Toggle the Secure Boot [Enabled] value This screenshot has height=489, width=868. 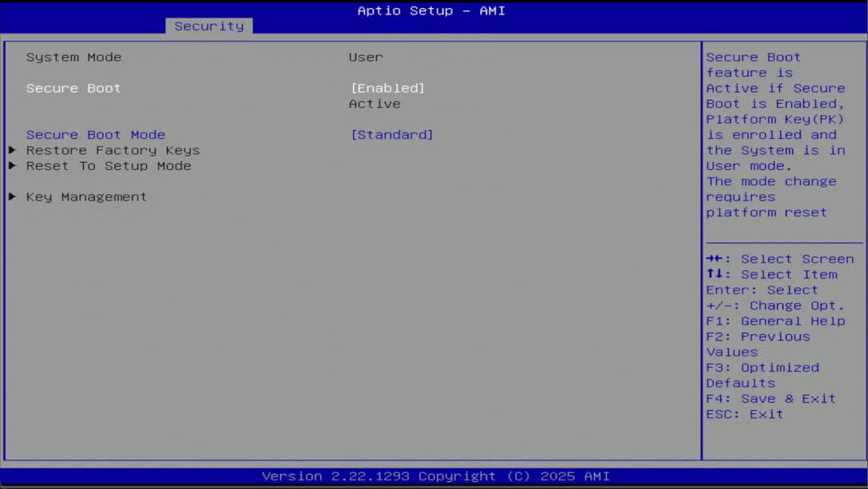(387, 89)
